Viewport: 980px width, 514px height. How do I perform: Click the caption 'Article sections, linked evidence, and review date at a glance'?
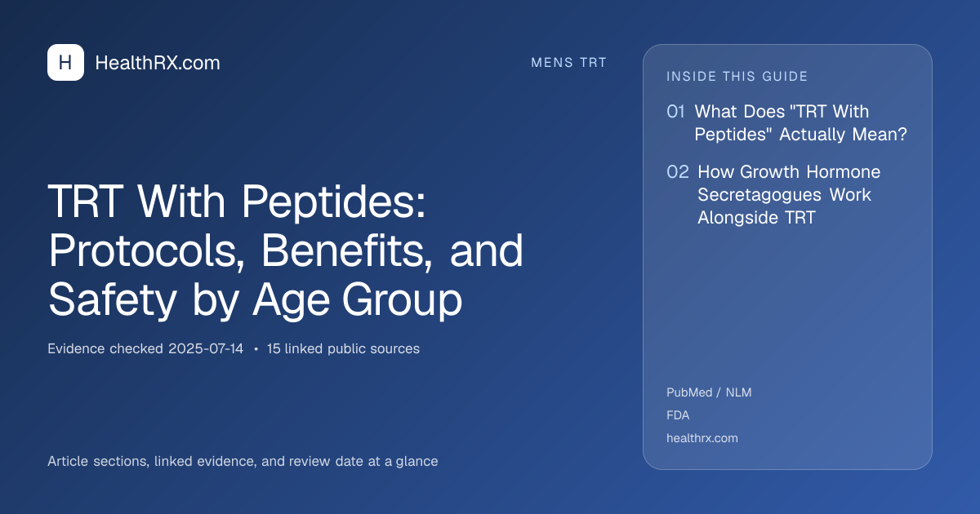[243, 461]
